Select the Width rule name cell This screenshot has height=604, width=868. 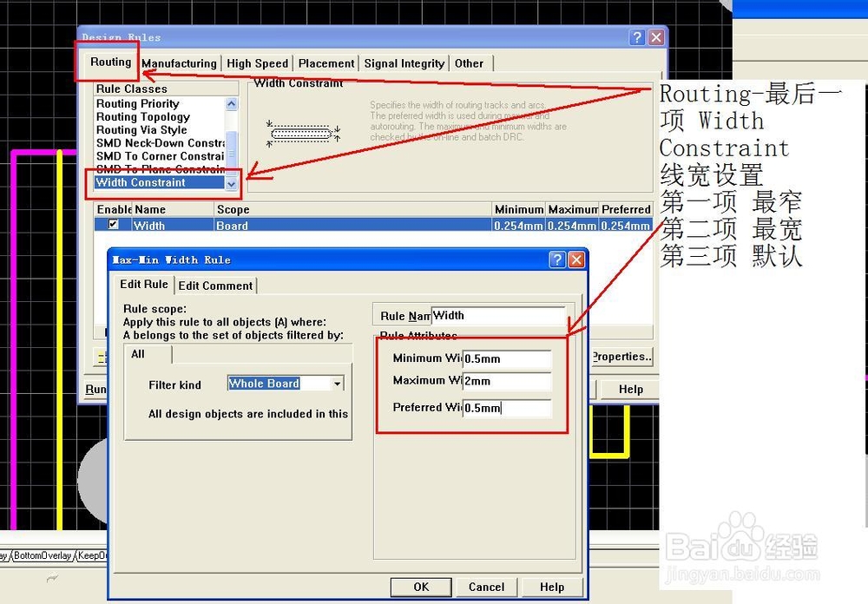pos(173,226)
